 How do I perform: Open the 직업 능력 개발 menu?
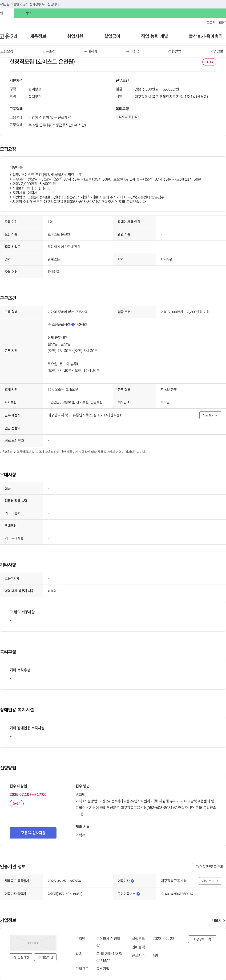coord(154,36)
